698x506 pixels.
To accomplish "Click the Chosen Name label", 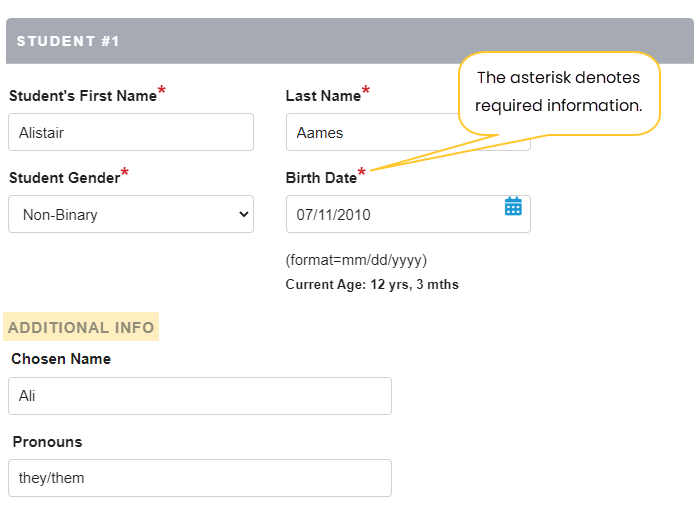I will point(61,359).
